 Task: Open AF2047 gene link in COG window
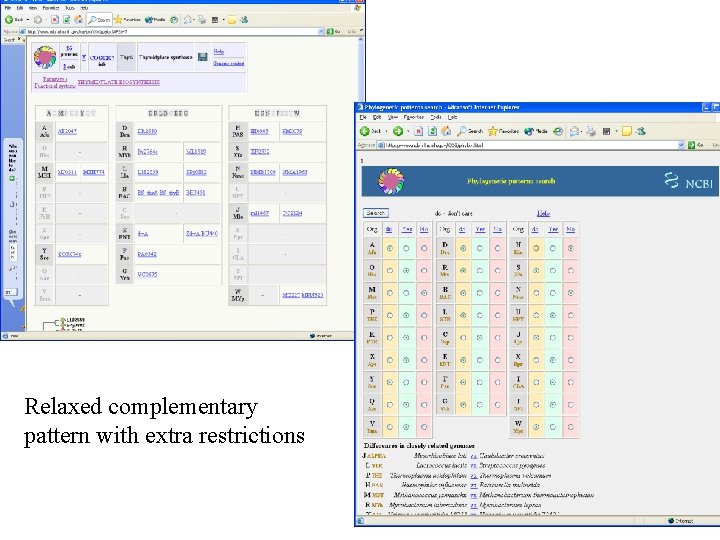tap(67, 131)
